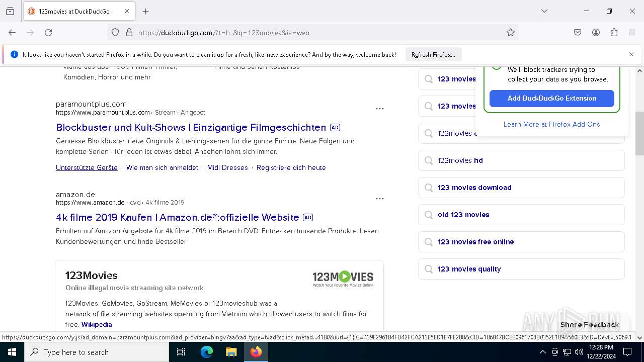Open 4k filme 2019 Kaufen Amazon.de result

tap(178, 217)
